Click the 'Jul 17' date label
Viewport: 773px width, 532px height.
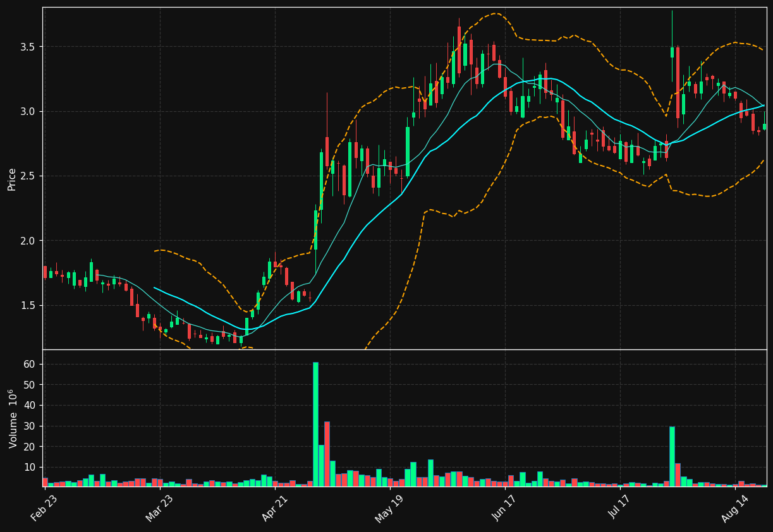click(x=620, y=507)
